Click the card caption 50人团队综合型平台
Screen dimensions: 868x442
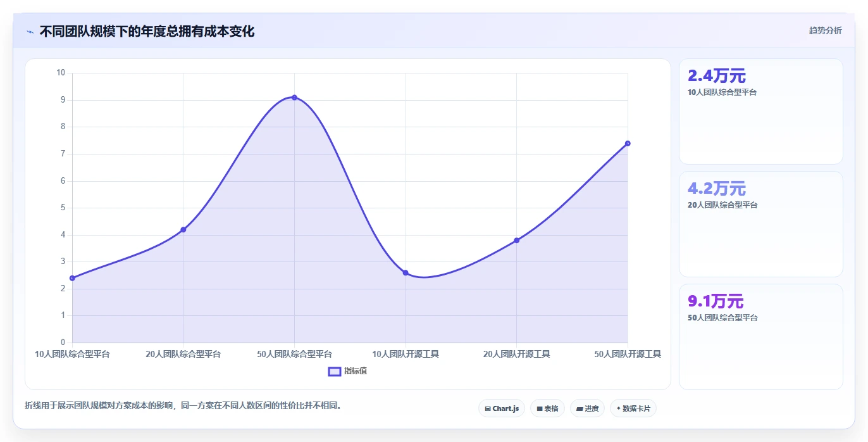tap(722, 318)
